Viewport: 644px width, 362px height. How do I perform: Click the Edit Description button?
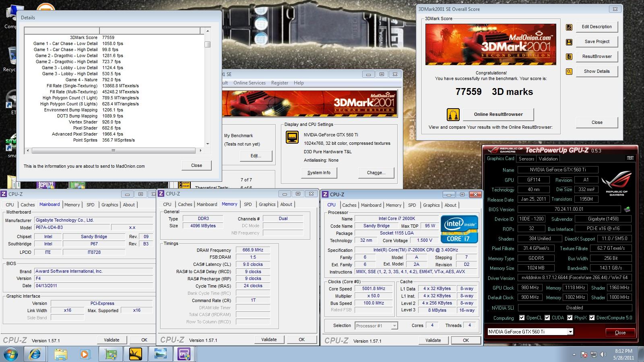pyautogui.click(x=597, y=27)
